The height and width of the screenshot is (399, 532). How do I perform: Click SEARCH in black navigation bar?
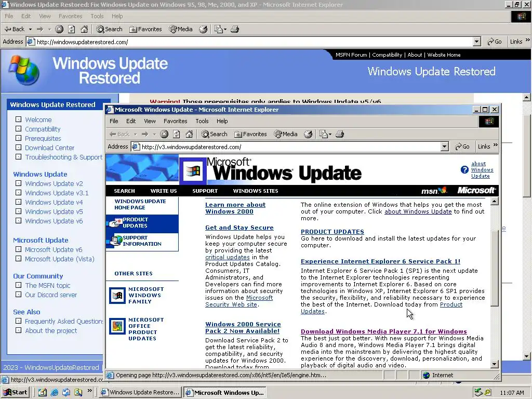tap(124, 191)
